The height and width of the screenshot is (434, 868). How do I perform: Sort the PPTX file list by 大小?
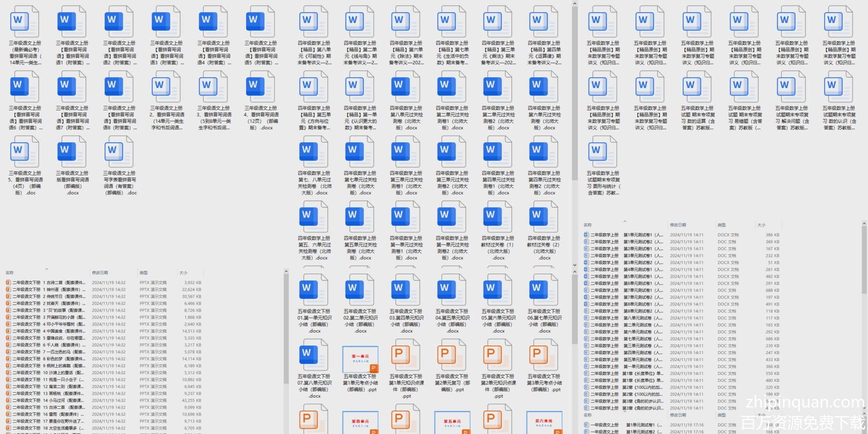[x=183, y=273]
